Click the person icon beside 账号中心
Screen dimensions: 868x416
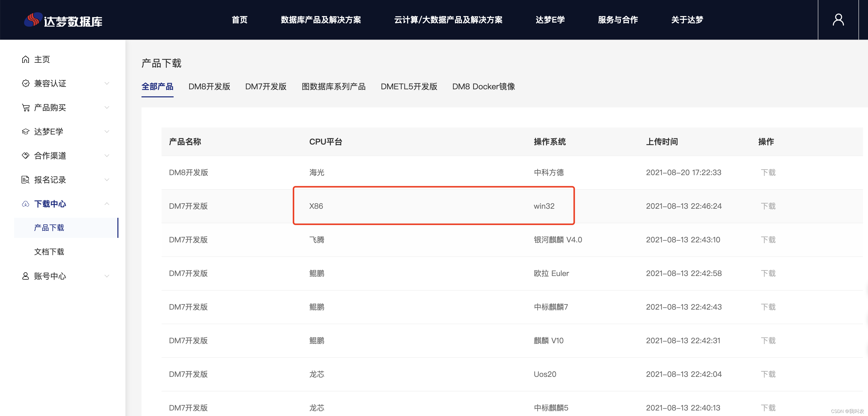click(x=26, y=276)
